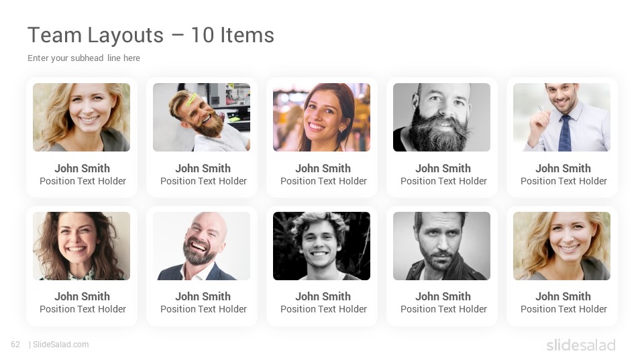644x362 pixels.
Task: Click the 'Enter your subhead line here' text
Action: coord(84,58)
